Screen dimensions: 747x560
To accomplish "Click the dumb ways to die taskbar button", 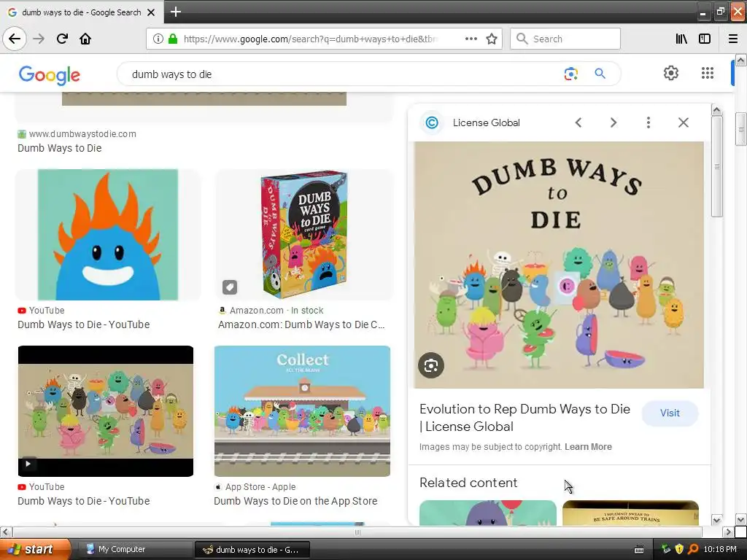I will pos(253,550).
